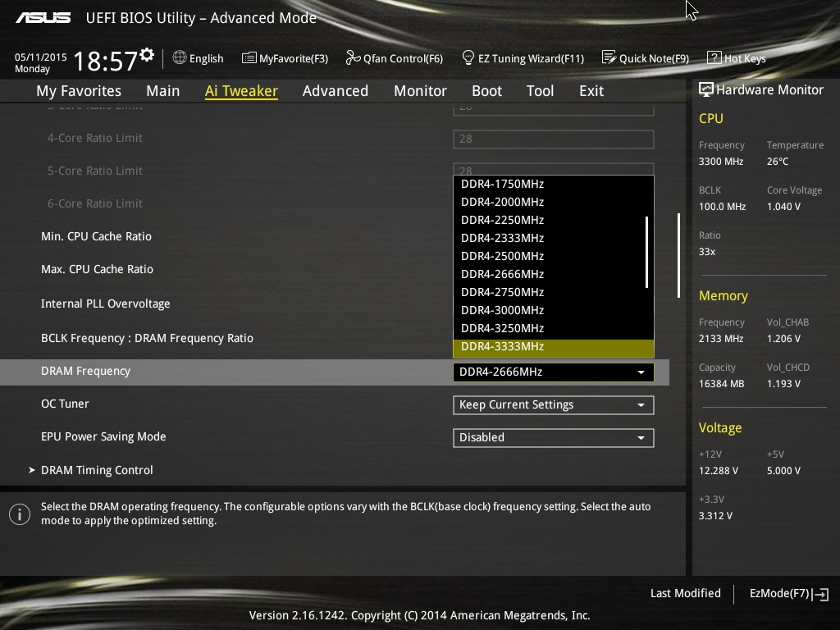Choose DDR4-2000MHz from the list
840x630 pixels.
pos(554,203)
